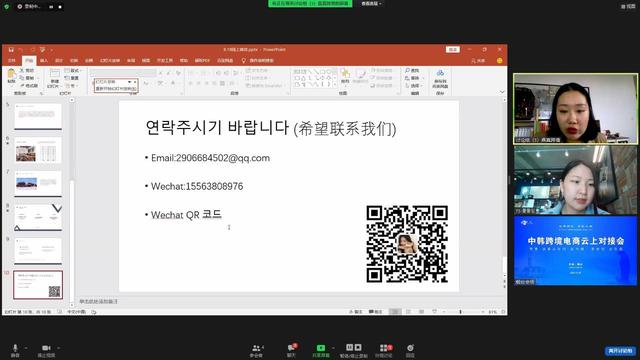Viewport: 640px width, 360px height.
Task: Select the Home ribbon tab
Action: coord(29,60)
